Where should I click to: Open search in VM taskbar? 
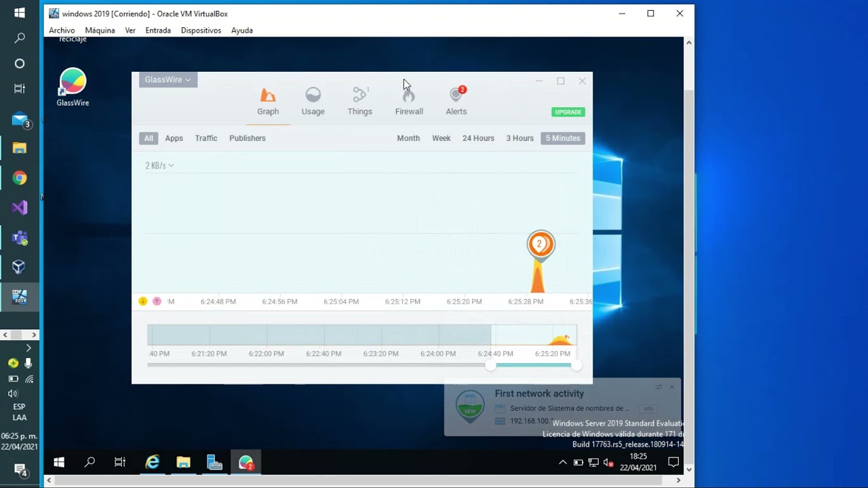pos(90,462)
